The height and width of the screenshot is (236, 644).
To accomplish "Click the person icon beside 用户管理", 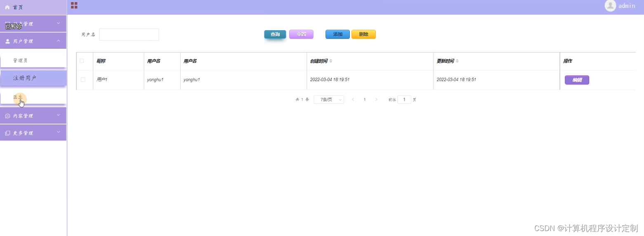I will [x=7, y=41].
